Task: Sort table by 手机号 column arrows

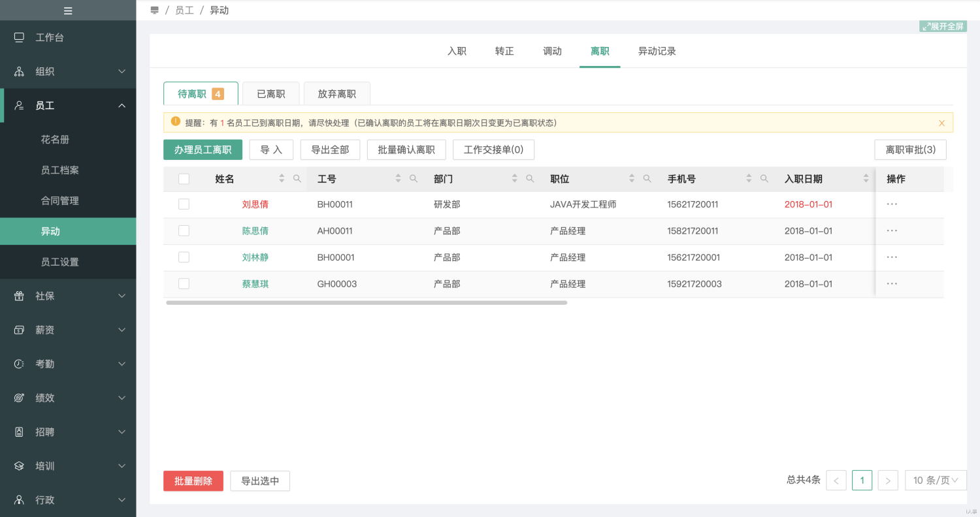Action: (x=749, y=178)
